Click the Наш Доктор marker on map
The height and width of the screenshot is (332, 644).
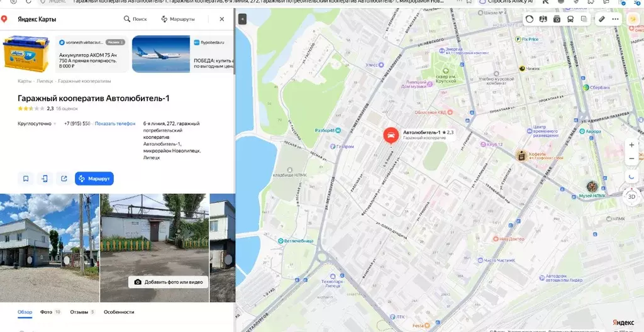(x=496, y=239)
